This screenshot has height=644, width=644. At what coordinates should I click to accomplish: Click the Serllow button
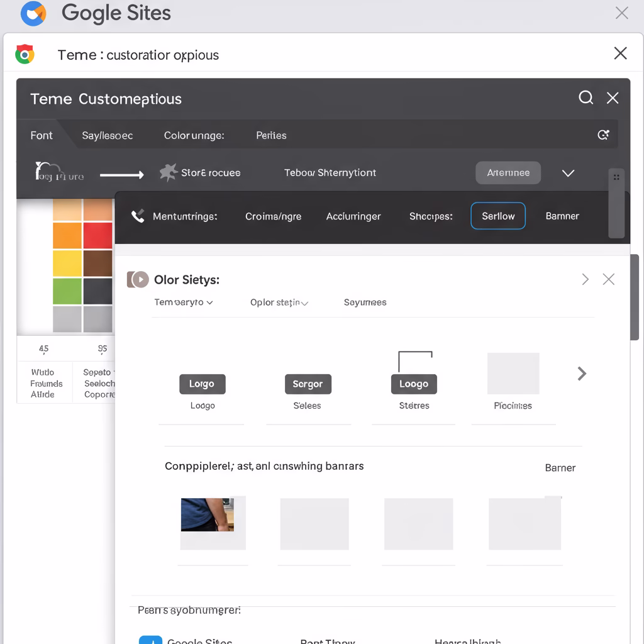coord(498,216)
